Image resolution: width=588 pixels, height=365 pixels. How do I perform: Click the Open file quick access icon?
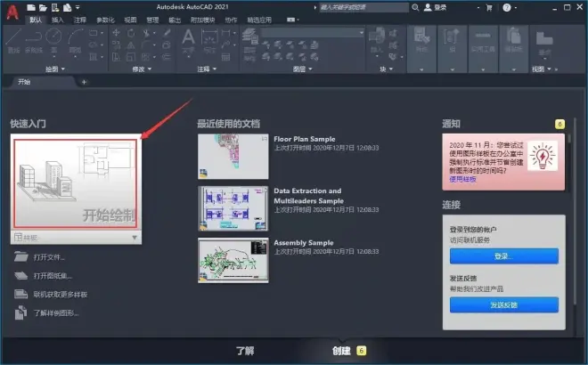coord(43,7)
